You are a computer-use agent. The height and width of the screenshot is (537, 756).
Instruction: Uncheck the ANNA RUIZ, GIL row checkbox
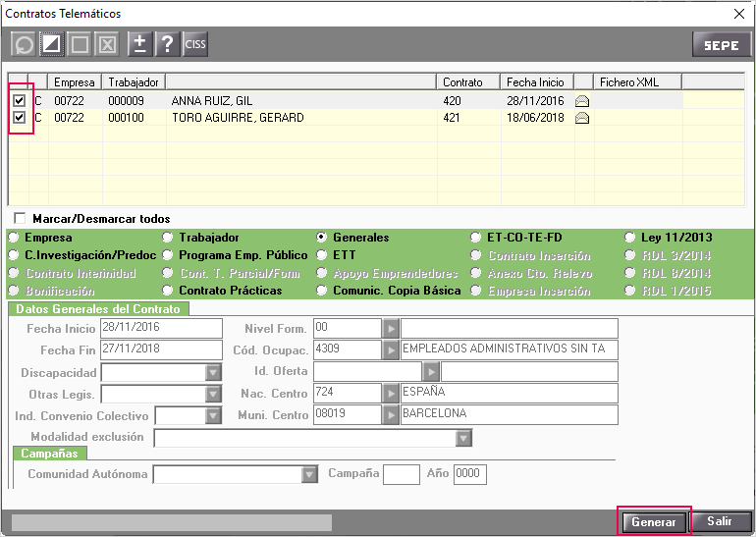20,100
